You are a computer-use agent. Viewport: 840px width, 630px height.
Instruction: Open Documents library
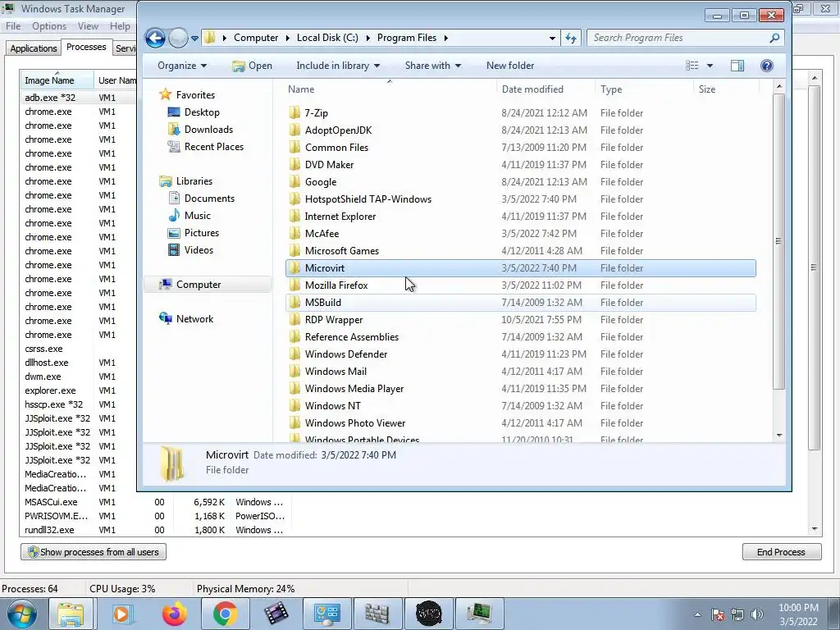209,199
